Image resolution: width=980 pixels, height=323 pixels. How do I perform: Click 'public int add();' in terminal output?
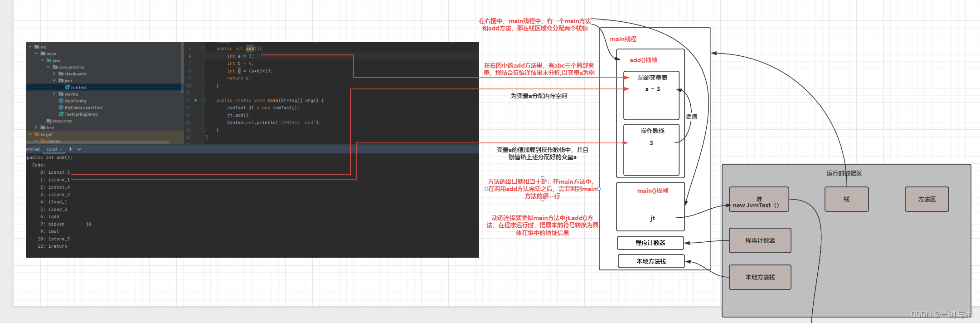pyautogui.click(x=49, y=157)
